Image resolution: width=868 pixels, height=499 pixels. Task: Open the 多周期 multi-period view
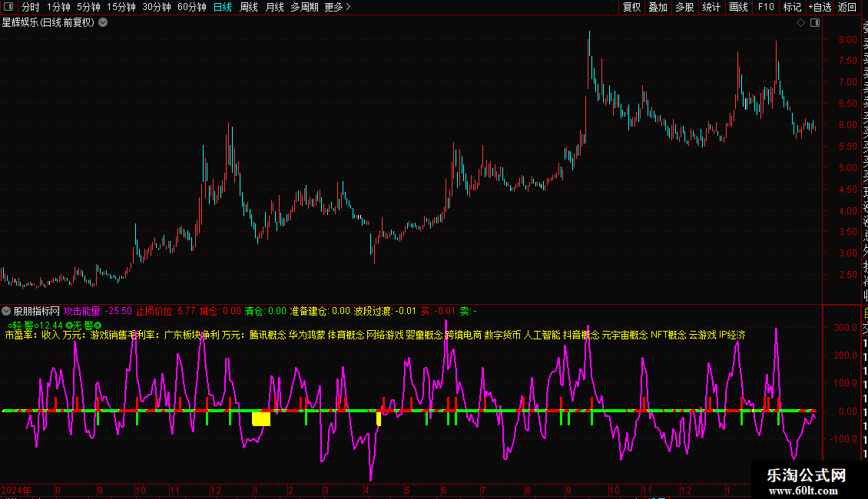[304, 7]
